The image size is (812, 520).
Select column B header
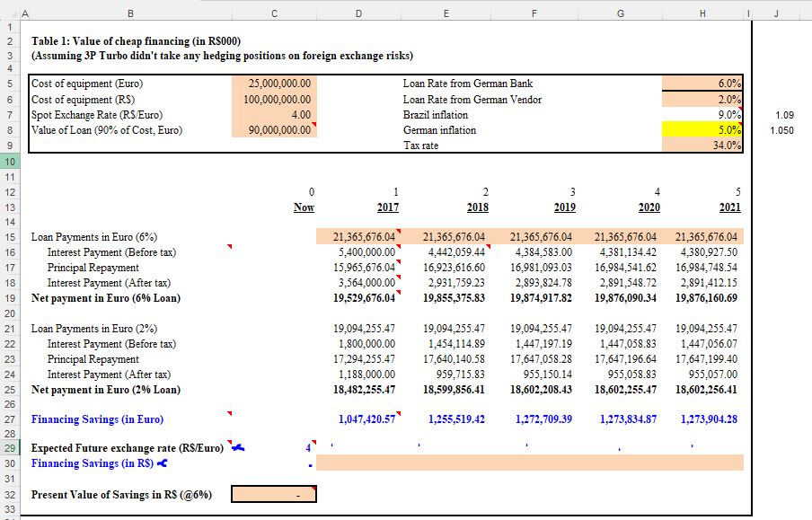pos(130,14)
